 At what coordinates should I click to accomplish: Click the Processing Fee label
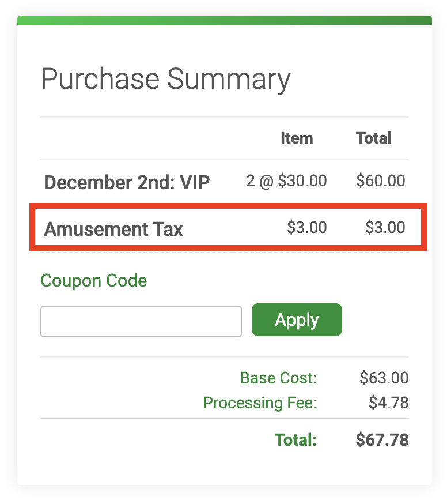[x=260, y=403]
